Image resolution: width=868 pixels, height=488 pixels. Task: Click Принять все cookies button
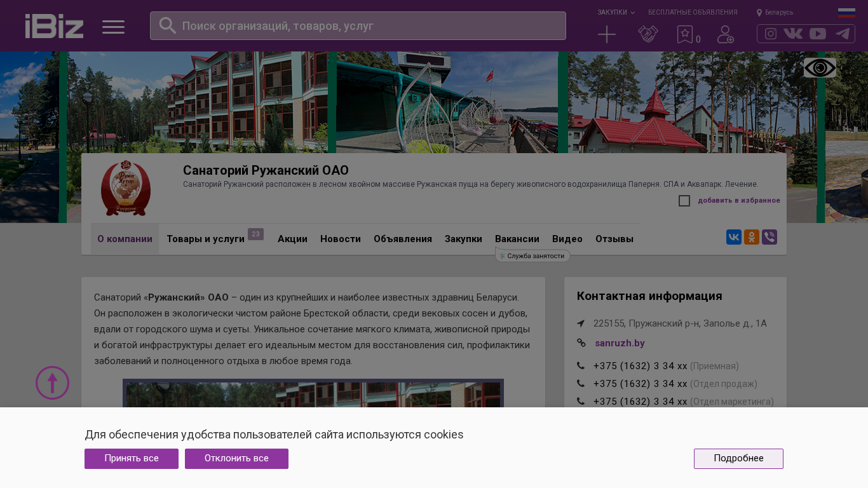point(132,459)
